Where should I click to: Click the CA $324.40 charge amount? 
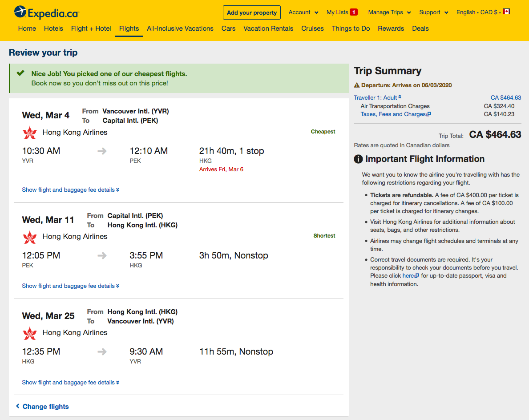point(499,106)
